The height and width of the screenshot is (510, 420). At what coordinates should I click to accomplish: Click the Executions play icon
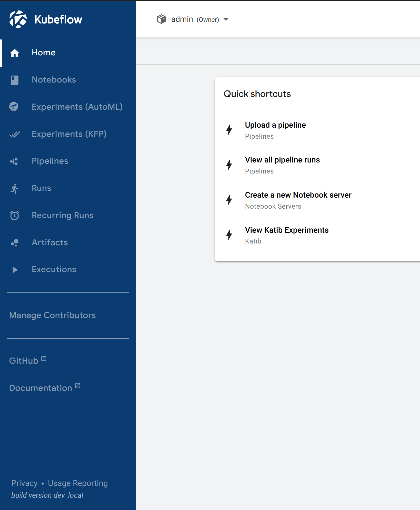click(x=14, y=270)
